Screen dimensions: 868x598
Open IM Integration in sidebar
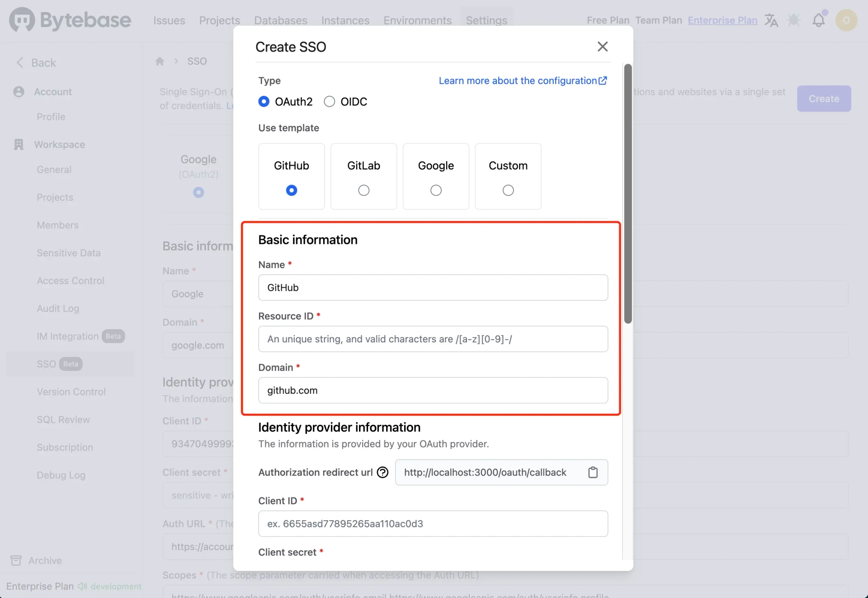coord(68,336)
